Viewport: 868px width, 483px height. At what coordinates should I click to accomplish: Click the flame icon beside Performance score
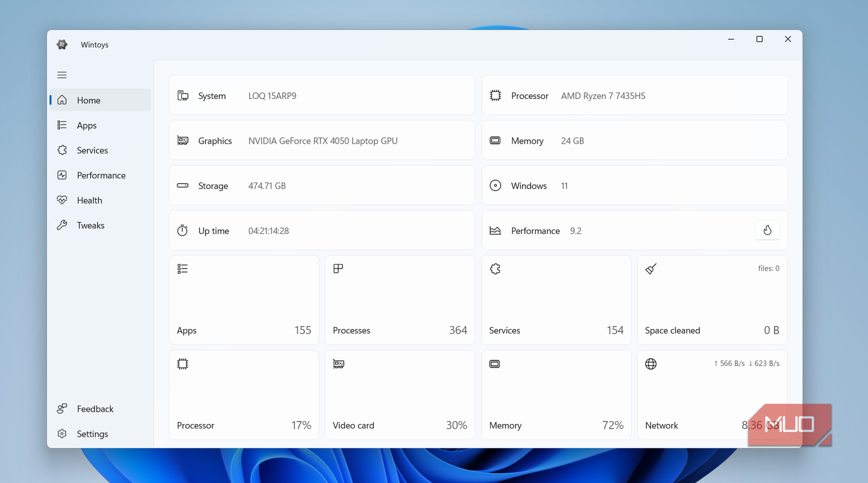767,230
